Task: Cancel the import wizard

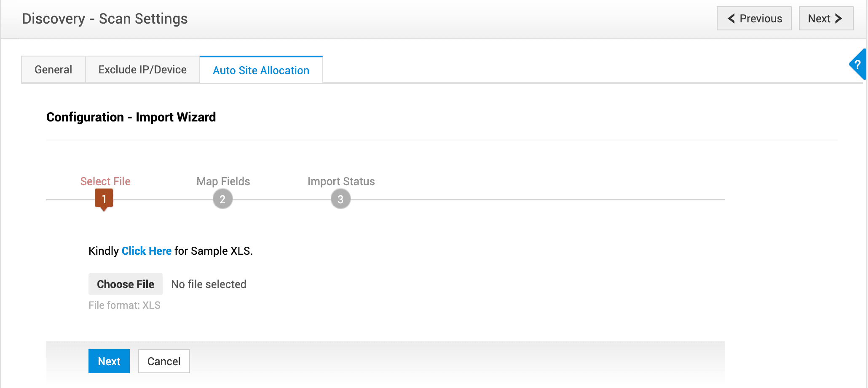Action: [164, 361]
